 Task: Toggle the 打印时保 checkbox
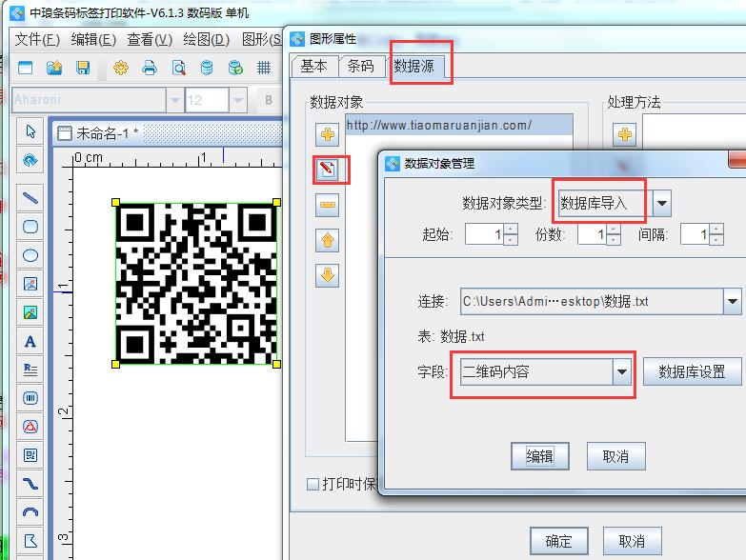coord(313,484)
